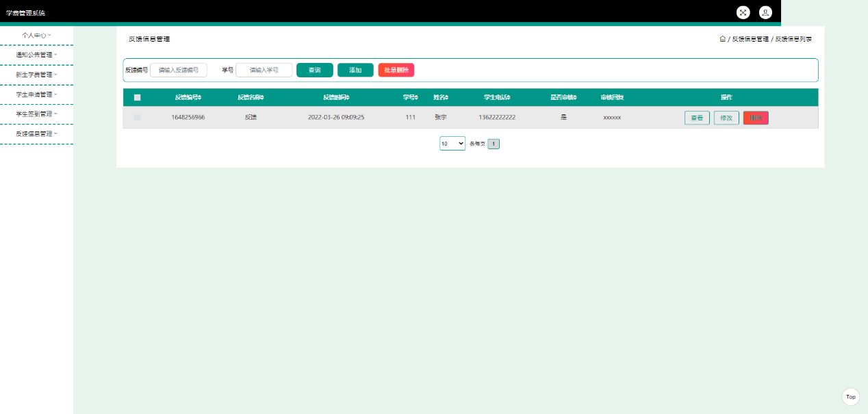Click the feedback time 2022-03-26 09:09:25 cell

[336, 118]
